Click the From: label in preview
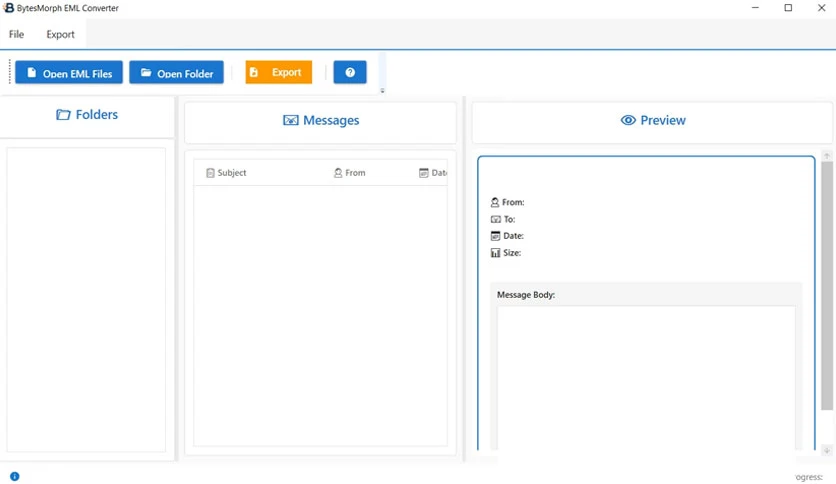The height and width of the screenshot is (484, 836). click(507, 203)
